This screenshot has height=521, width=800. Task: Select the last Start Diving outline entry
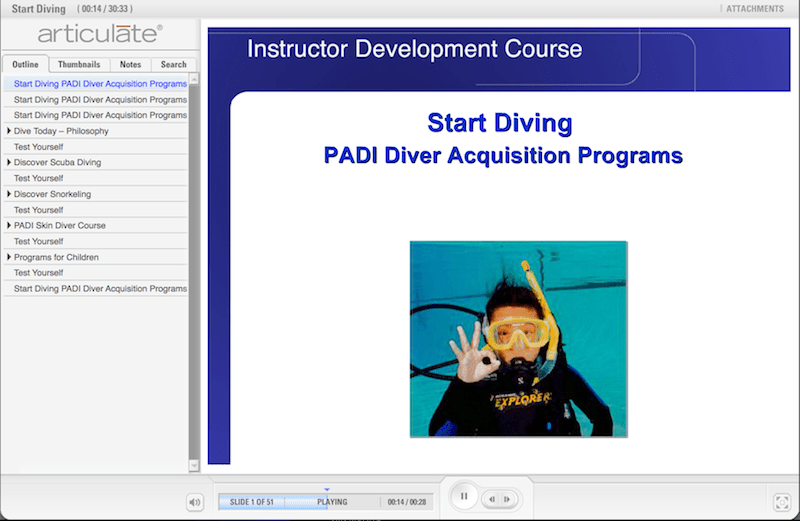(x=95, y=289)
